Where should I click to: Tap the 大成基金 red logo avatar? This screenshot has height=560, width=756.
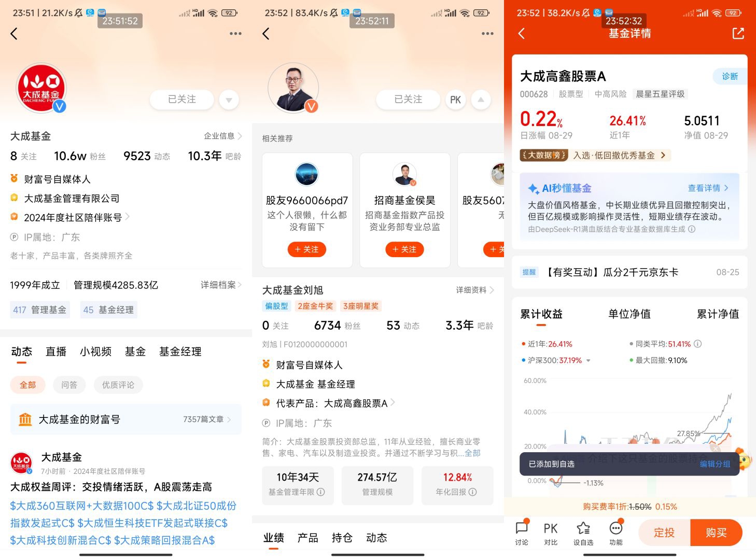41,88
